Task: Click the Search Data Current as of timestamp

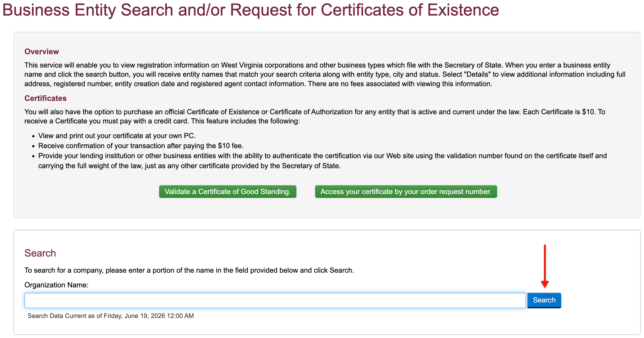Action: coord(110,316)
